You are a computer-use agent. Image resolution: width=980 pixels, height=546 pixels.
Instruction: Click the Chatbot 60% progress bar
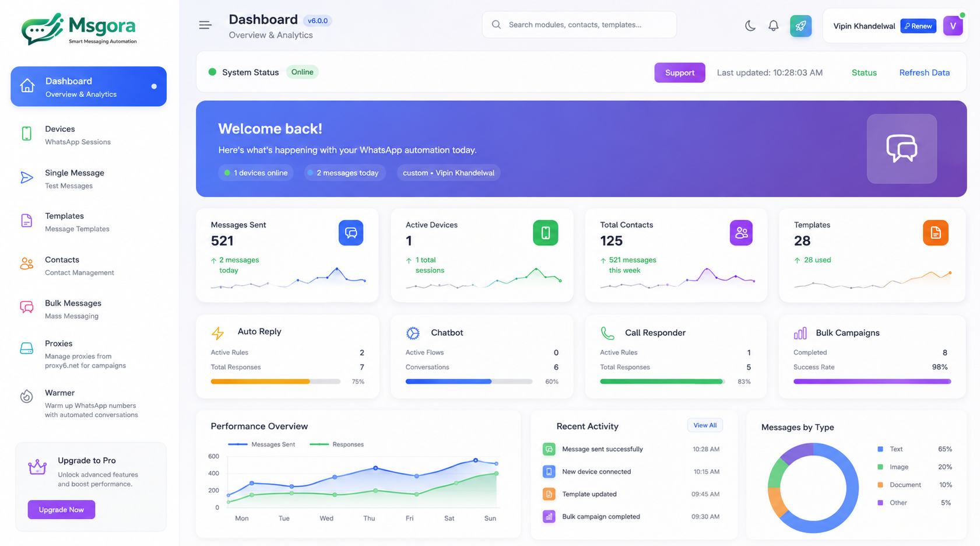469,381
